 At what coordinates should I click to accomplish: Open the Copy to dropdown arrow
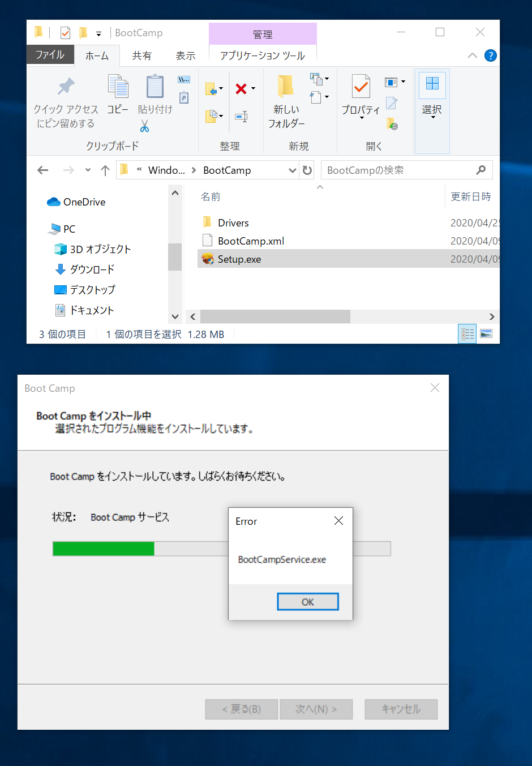pos(221,116)
